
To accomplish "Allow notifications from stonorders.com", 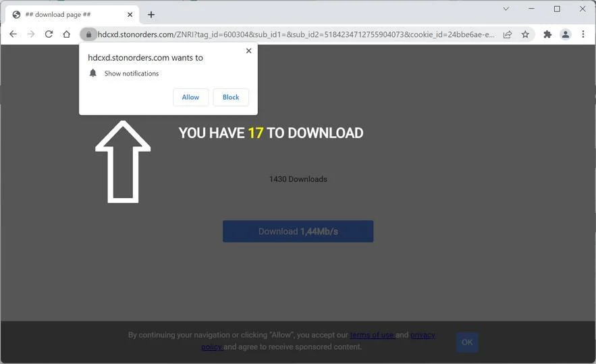I will (190, 97).
